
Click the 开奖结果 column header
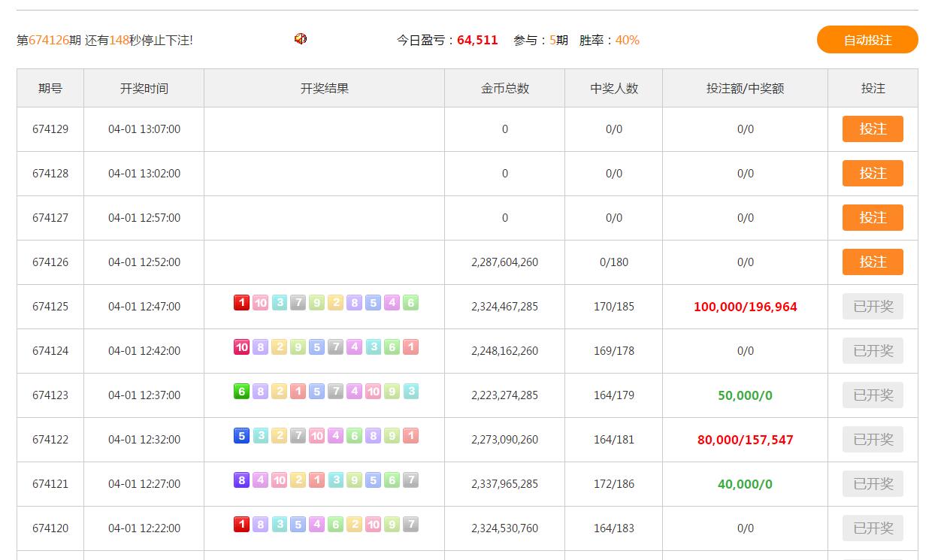(324, 89)
